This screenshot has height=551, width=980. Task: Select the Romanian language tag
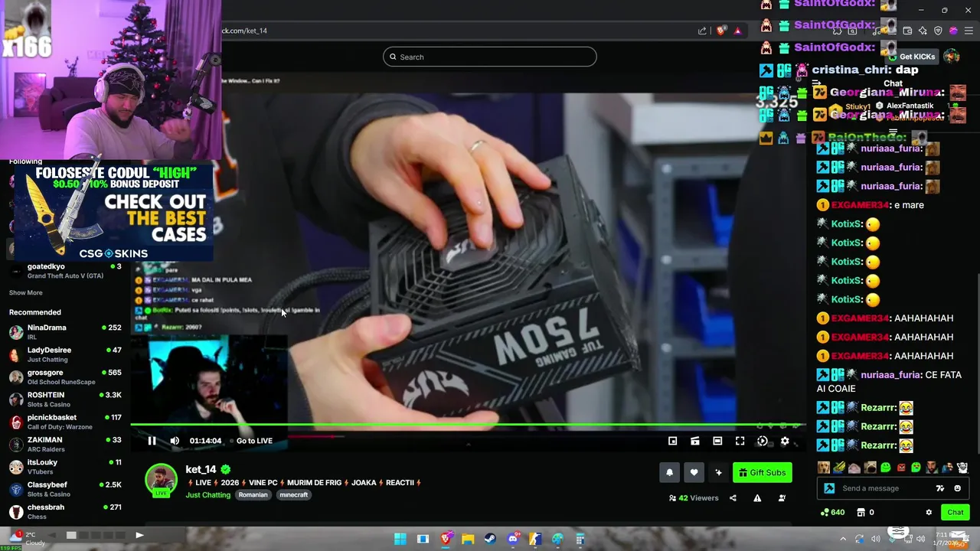(253, 495)
